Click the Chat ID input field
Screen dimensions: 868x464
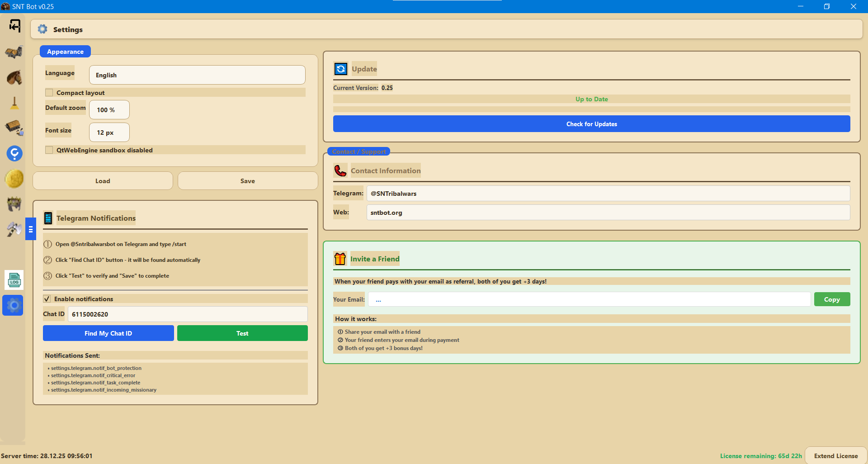pos(187,314)
